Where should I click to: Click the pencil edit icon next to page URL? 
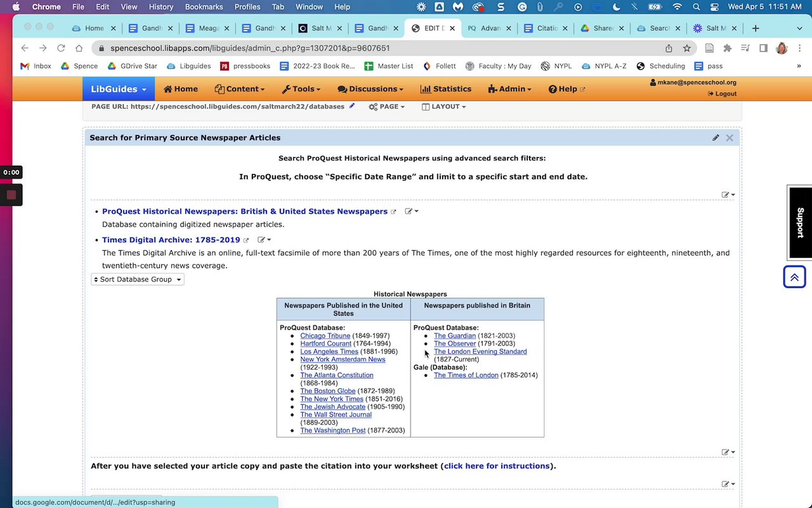pyautogui.click(x=352, y=106)
